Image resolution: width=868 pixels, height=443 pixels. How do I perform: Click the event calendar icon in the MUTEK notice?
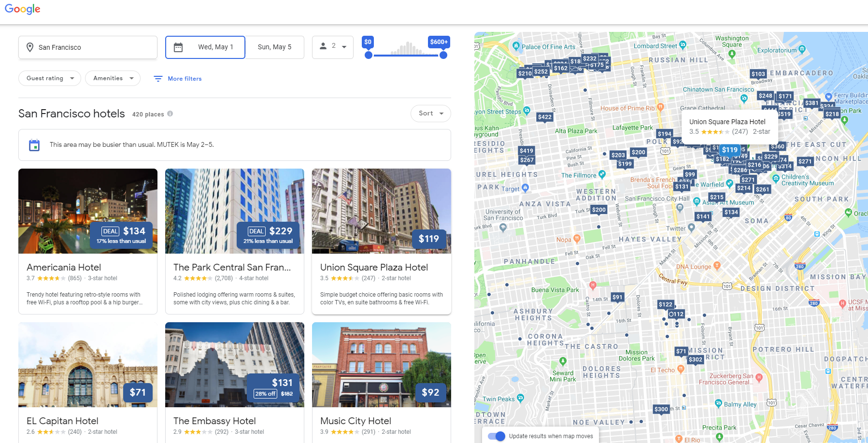point(34,144)
